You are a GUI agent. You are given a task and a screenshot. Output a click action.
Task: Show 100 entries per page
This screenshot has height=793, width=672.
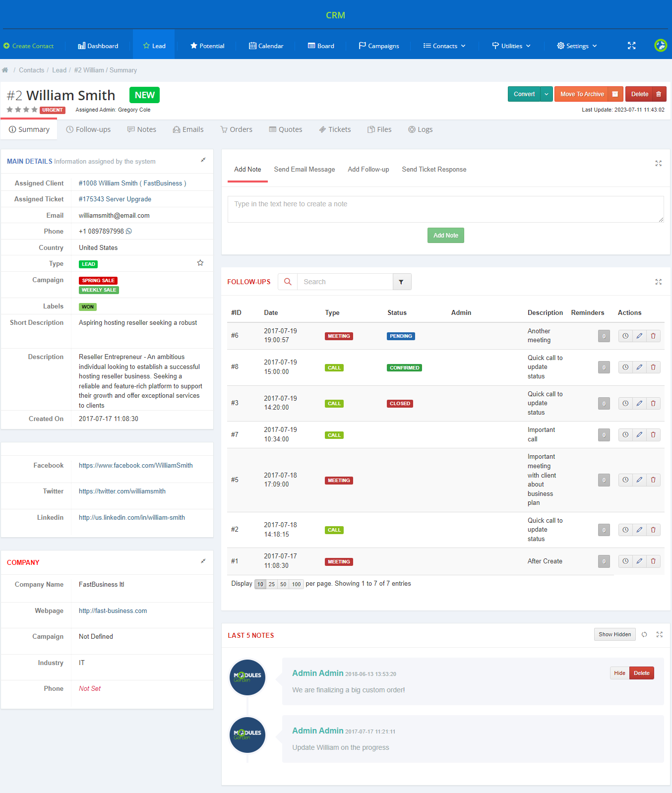coord(297,584)
